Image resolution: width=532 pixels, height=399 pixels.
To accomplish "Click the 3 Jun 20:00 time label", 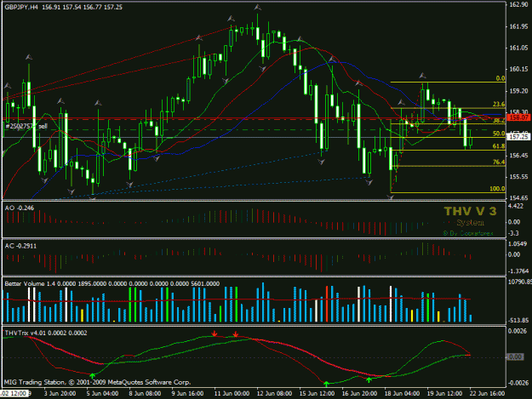I will [x=60, y=393].
